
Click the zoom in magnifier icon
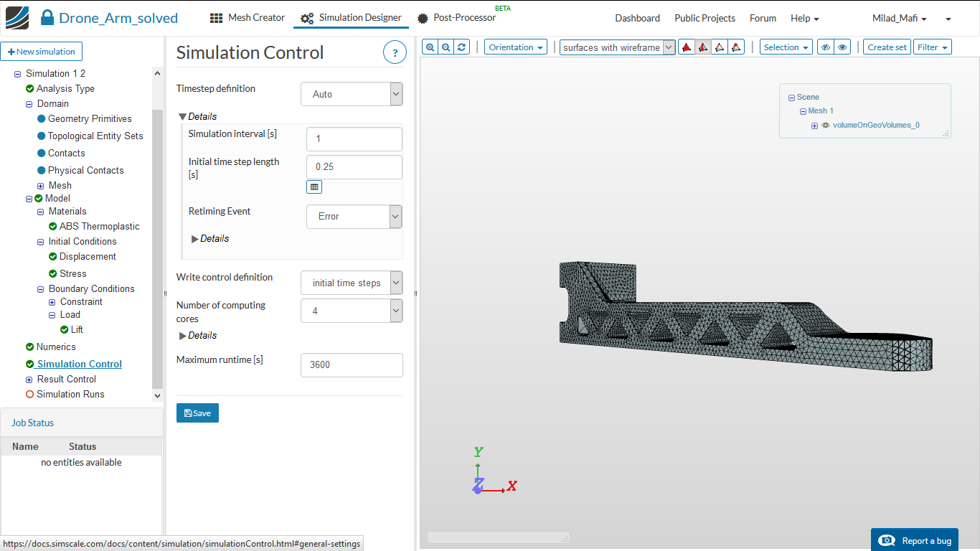tap(430, 47)
